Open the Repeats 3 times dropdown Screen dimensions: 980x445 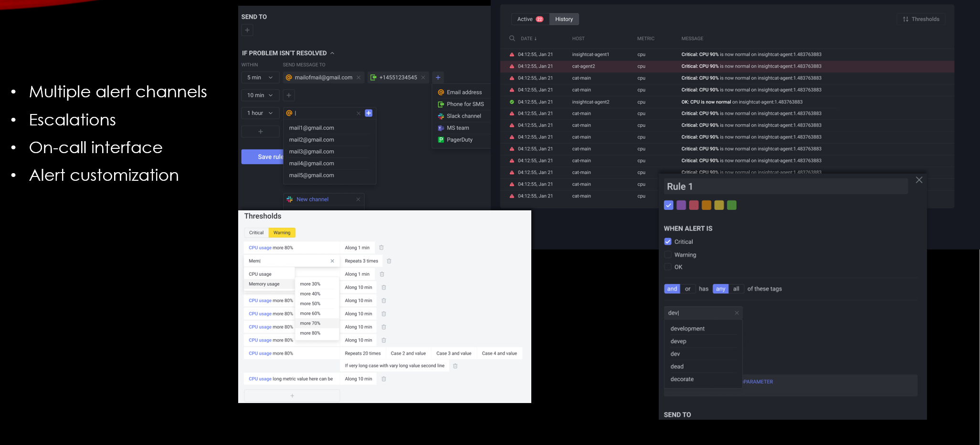pyautogui.click(x=361, y=261)
